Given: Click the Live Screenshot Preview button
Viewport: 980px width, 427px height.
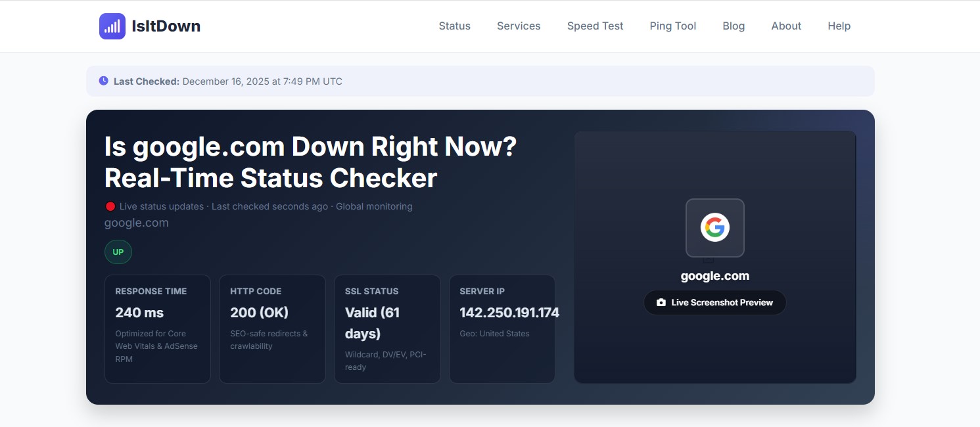Looking at the screenshot, I should click(x=714, y=303).
